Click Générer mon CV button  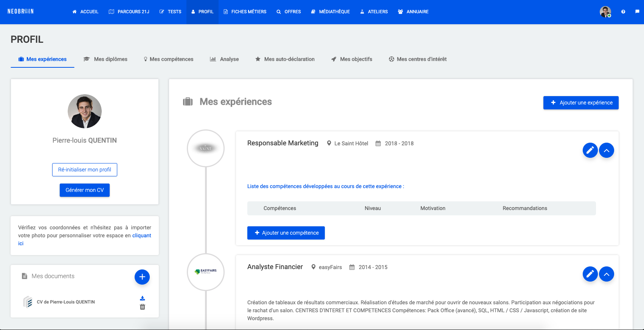[x=85, y=190]
